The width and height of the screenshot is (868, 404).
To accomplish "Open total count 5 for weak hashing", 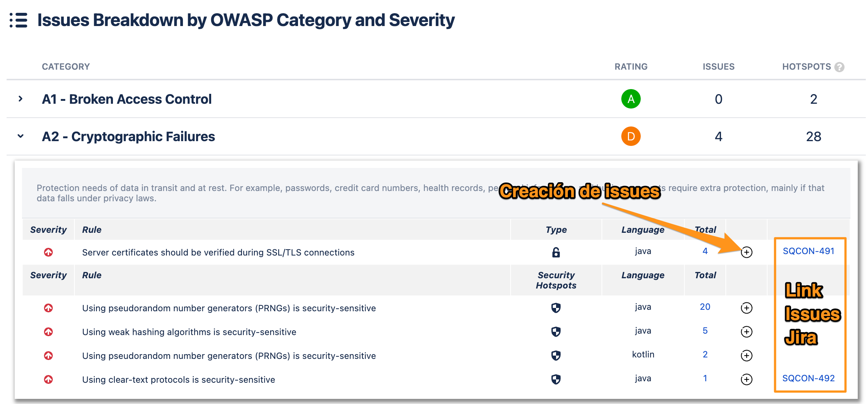I will (x=705, y=331).
